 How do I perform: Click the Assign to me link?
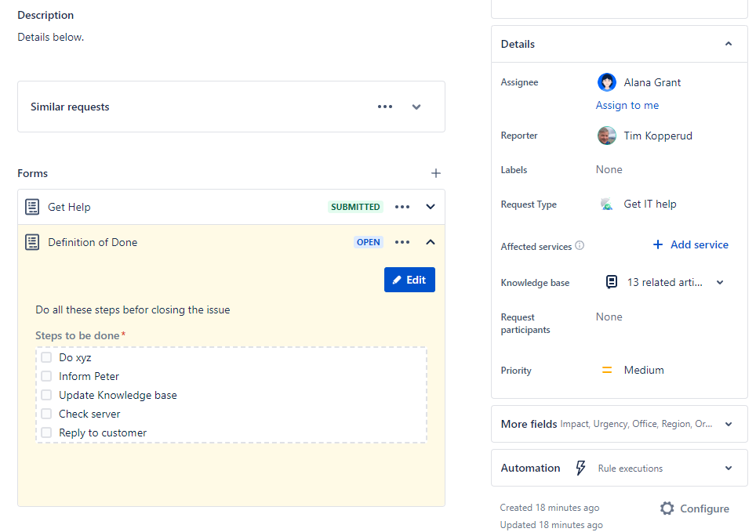(627, 105)
